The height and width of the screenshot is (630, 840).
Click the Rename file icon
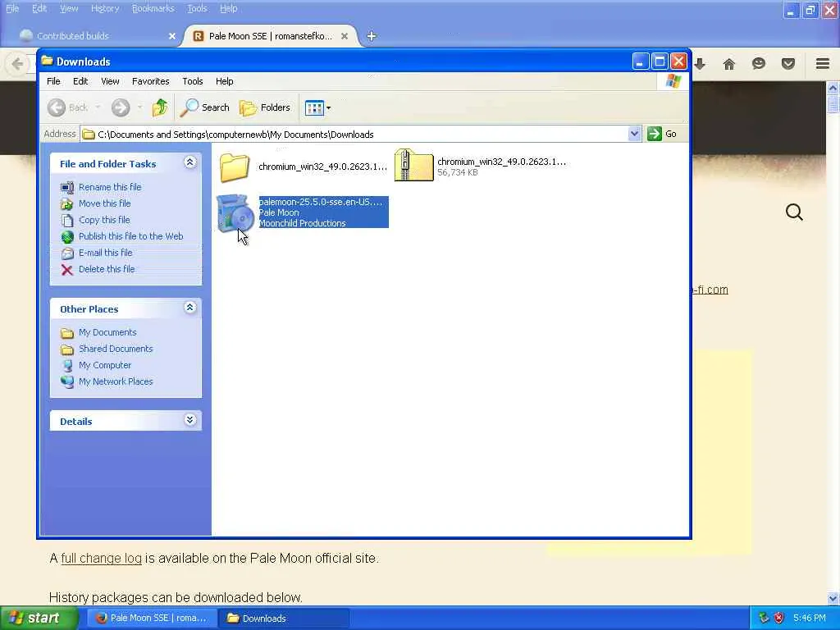[x=67, y=188]
